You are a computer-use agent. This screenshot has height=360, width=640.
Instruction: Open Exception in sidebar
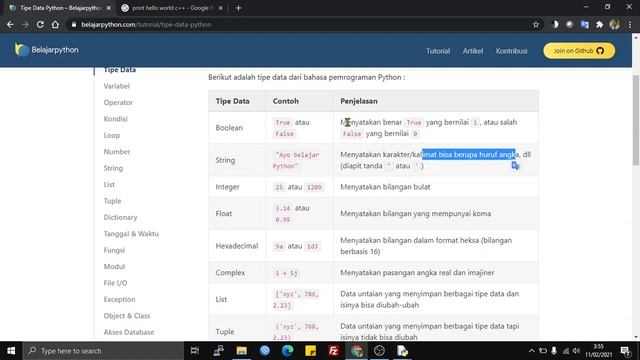(119, 299)
